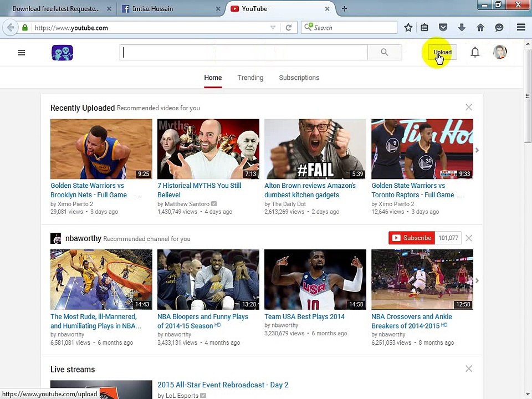
Task: Open the account avatar menu
Action: (x=500, y=52)
